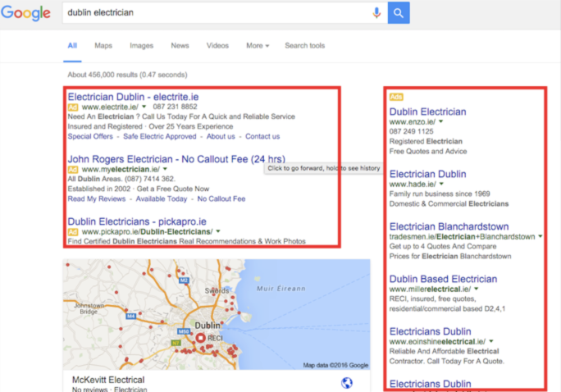This screenshot has height=392, width=561.
Task: Click the Dublin map thumbnail
Action: point(217,314)
